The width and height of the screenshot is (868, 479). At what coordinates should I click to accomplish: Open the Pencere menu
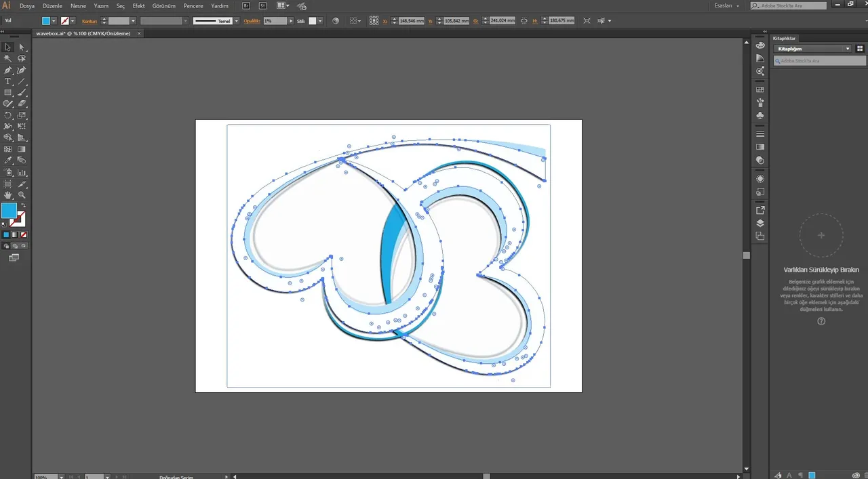193,5
